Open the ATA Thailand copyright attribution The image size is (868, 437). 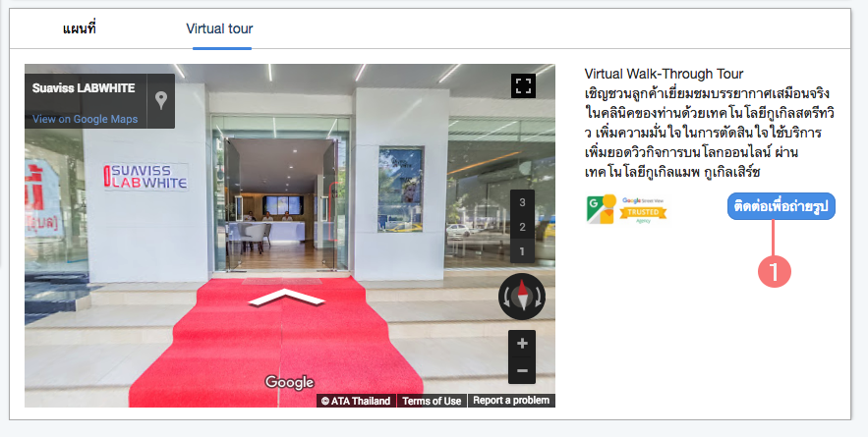click(x=356, y=401)
